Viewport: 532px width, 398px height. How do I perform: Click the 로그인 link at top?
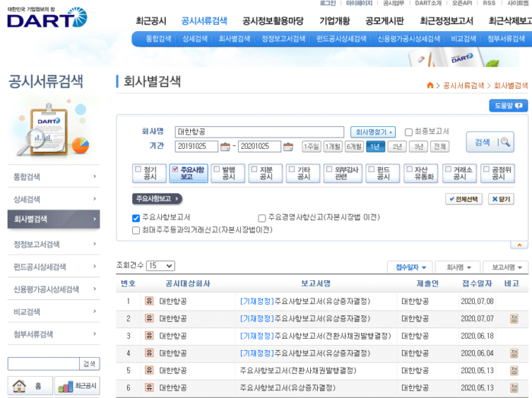(x=328, y=3)
